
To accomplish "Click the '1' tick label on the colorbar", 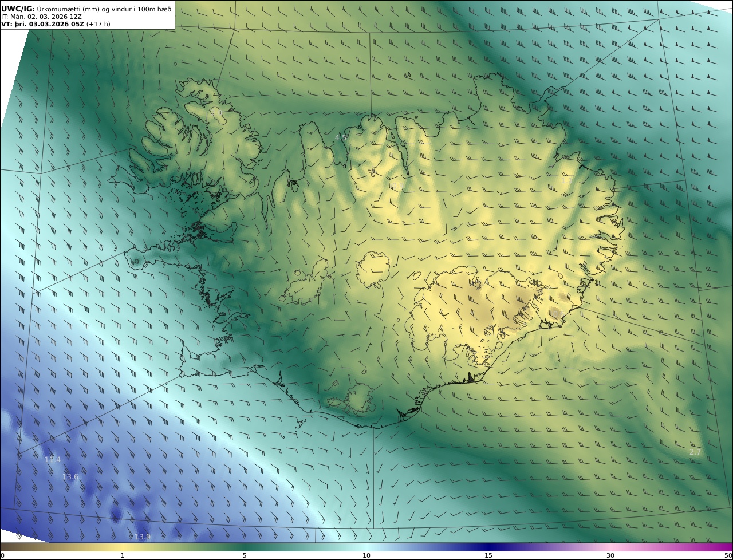I will [122, 555].
